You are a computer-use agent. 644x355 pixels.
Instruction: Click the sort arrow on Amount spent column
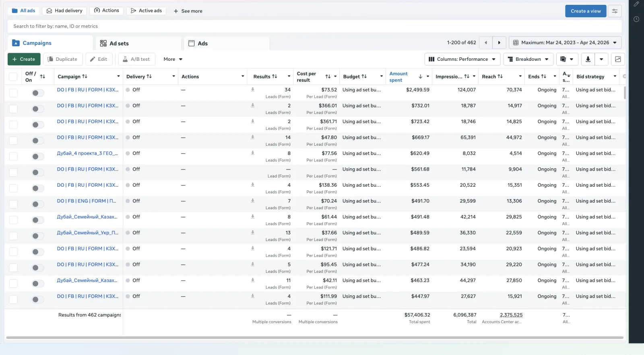(x=420, y=76)
